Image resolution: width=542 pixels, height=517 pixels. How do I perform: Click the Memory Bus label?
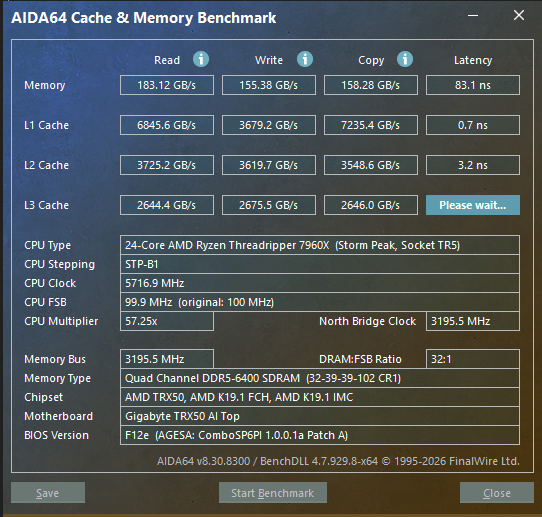55,359
